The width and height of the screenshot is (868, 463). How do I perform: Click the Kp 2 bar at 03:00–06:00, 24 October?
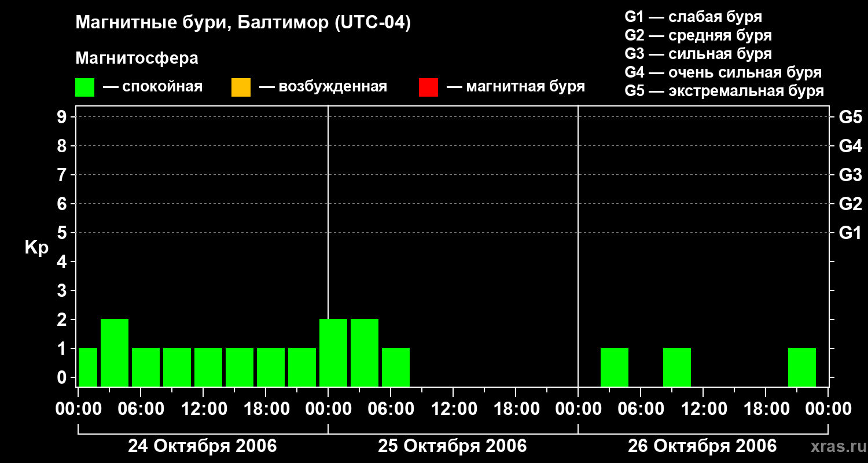click(x=115, y=353)
